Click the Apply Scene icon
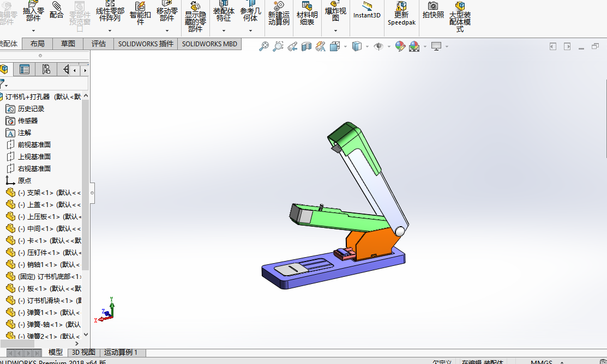Screen dimensions: 607x364 (414, 46)
